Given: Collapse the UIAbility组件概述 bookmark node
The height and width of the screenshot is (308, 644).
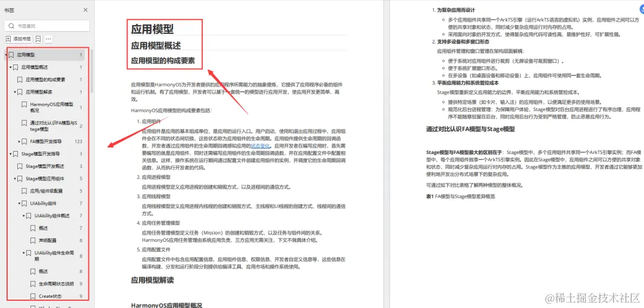Looking at the screenshot, I should pos(24,215).
